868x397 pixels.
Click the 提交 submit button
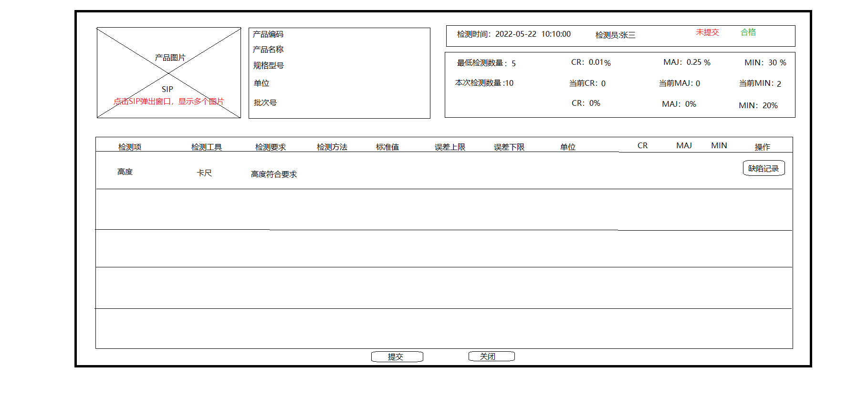tap(397, 356)
